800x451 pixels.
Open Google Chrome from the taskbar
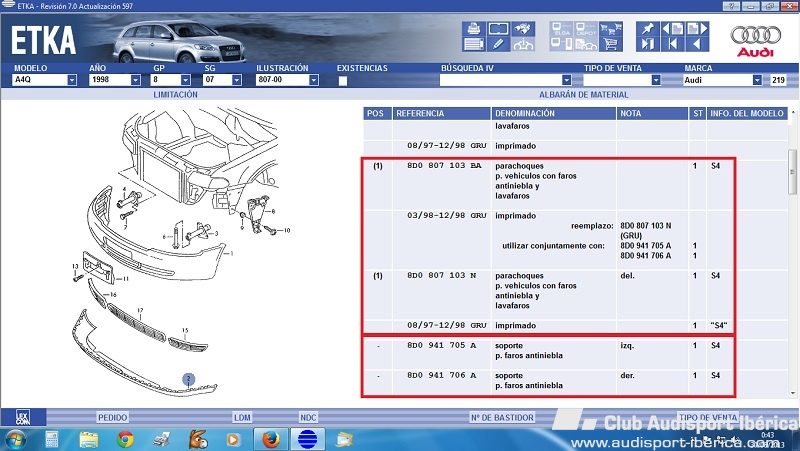point(125,439)
